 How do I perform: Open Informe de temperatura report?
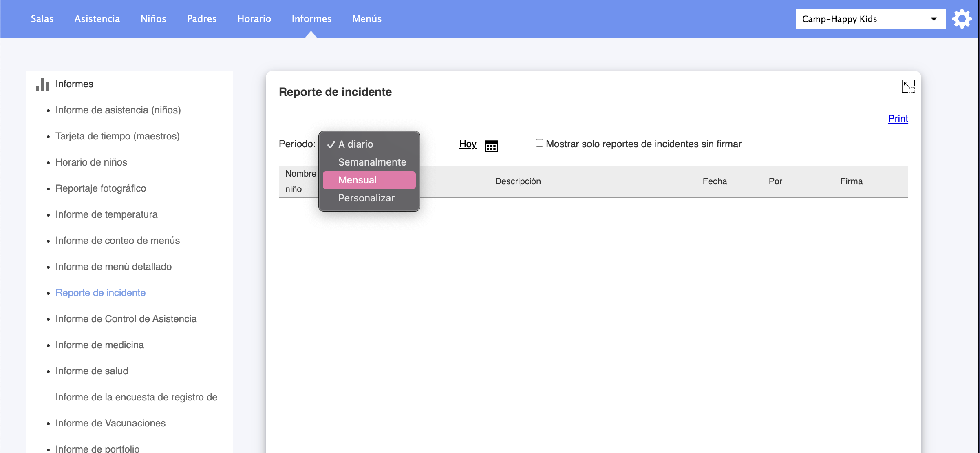[106, 214]
